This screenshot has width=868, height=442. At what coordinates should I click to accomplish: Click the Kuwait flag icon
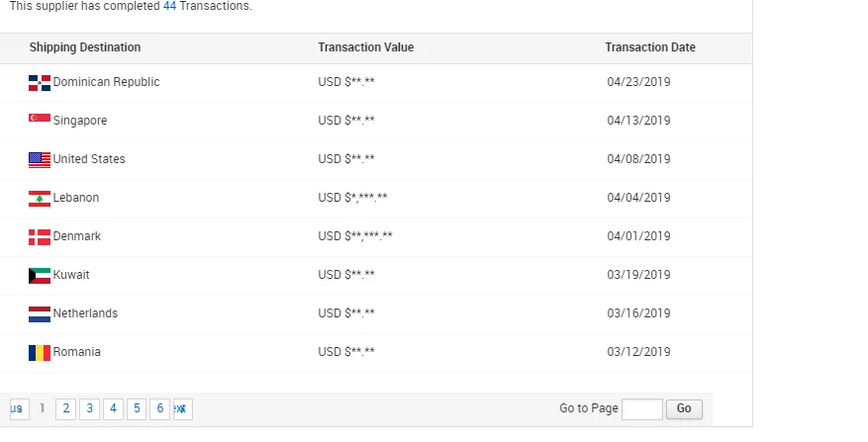40,275
